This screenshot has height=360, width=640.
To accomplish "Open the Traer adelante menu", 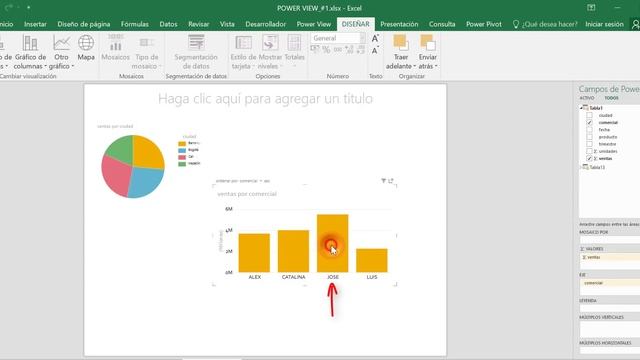I will click(x=401, y=52).
